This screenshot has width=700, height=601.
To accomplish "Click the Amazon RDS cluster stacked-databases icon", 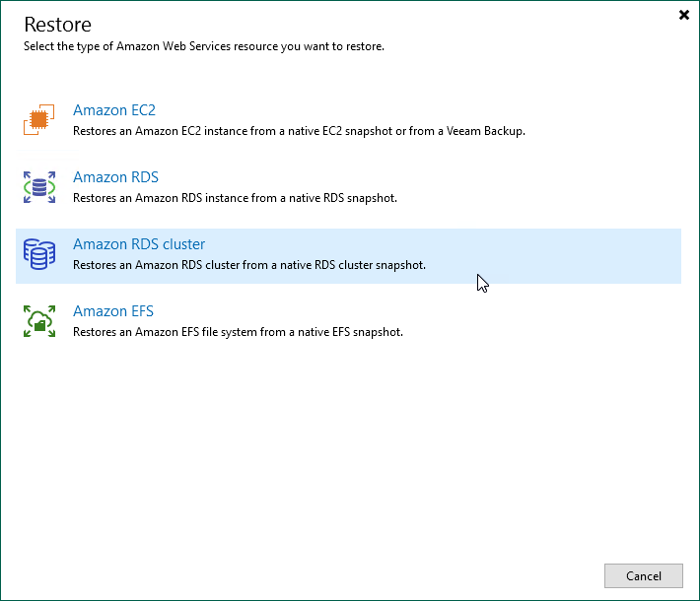I will pyautogui.click(x=38, y=254).
